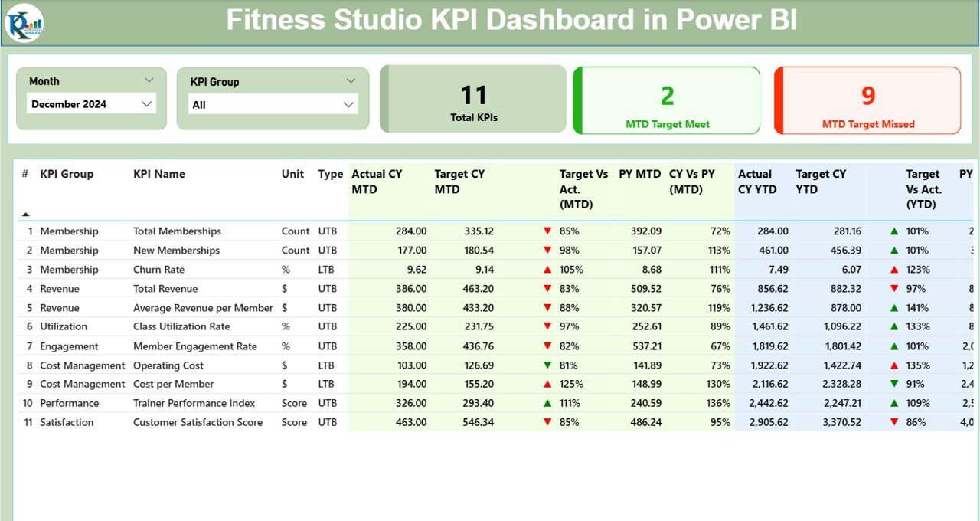Select the Customer Satisfaction Score KPI name
The width and height of the screenshot is (980, 521).
pos(198,422)
